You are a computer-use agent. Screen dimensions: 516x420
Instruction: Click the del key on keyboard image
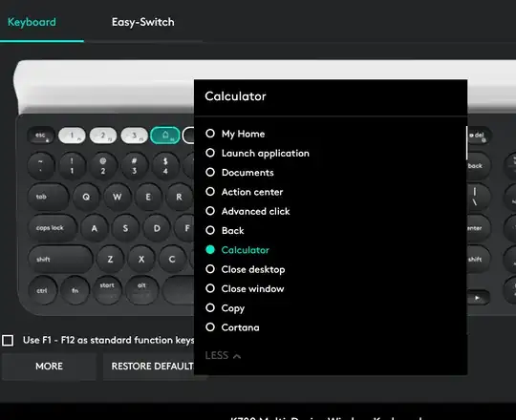click(479, 136)
